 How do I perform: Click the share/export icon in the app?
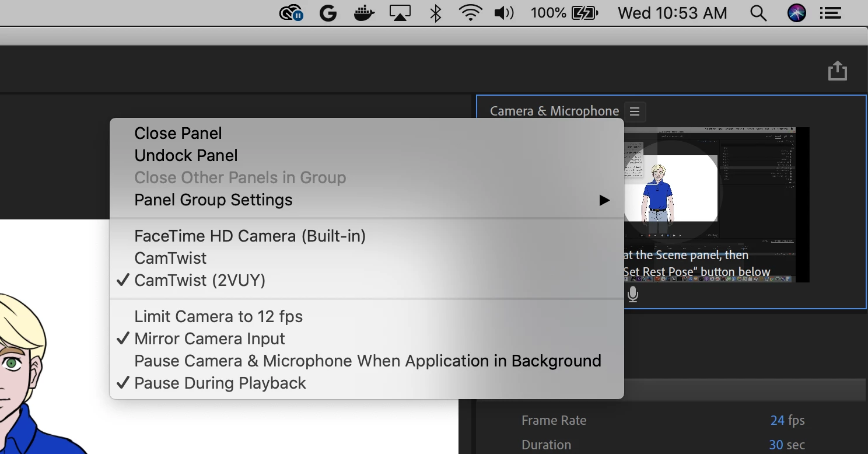point(837,71)
